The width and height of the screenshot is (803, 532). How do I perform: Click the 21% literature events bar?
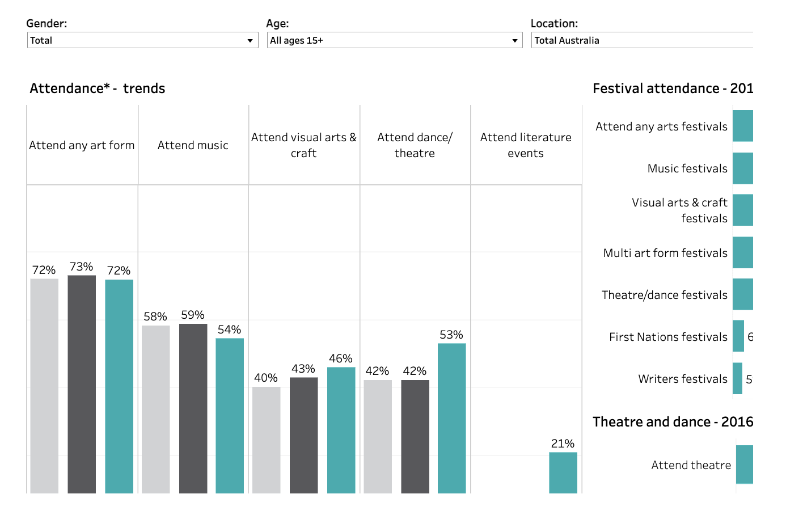(563, 472)
